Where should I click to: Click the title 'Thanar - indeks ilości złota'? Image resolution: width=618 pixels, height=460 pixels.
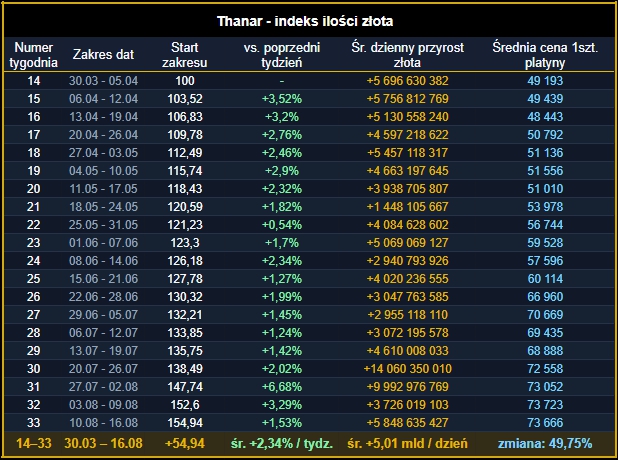[305, 21]
